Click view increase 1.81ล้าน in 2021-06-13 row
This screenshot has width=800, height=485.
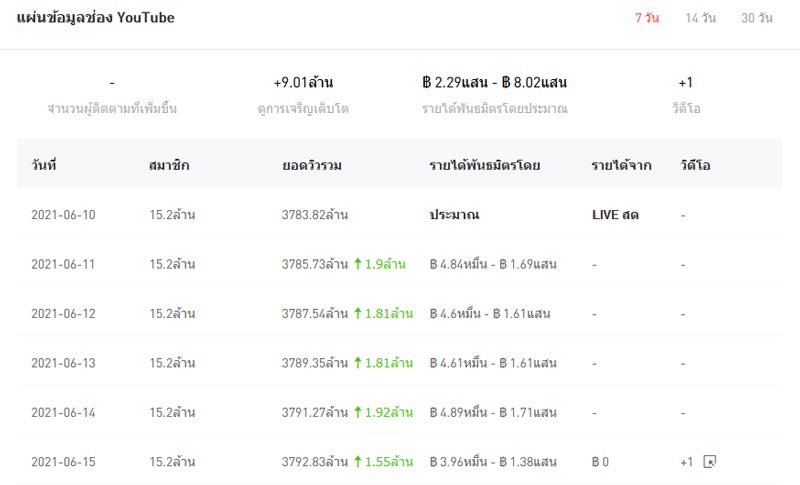(389, 363)
